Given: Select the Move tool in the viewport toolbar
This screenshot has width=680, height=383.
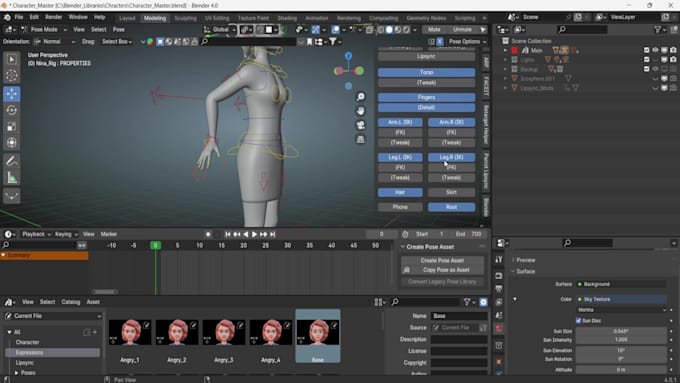Looking at the screenshot, I should pyautogui.click(x=12, y=94).
